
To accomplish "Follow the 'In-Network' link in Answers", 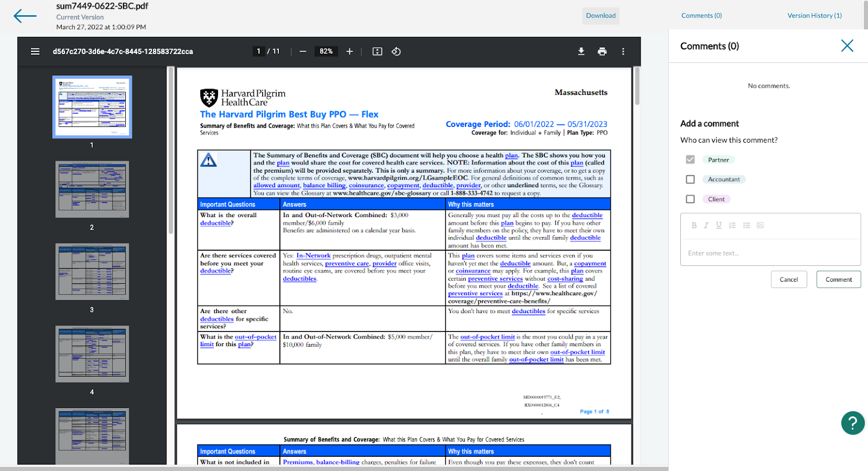I will (313, 256).
